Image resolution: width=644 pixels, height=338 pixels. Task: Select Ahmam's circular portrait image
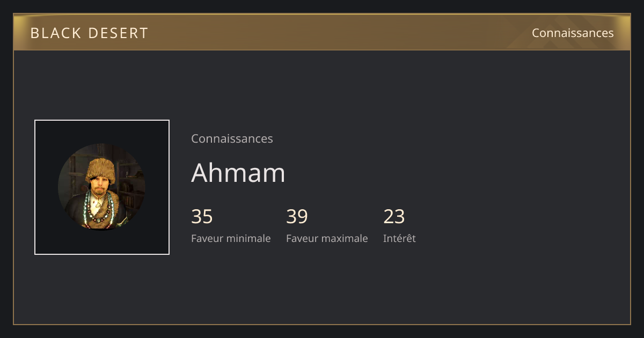101,187
